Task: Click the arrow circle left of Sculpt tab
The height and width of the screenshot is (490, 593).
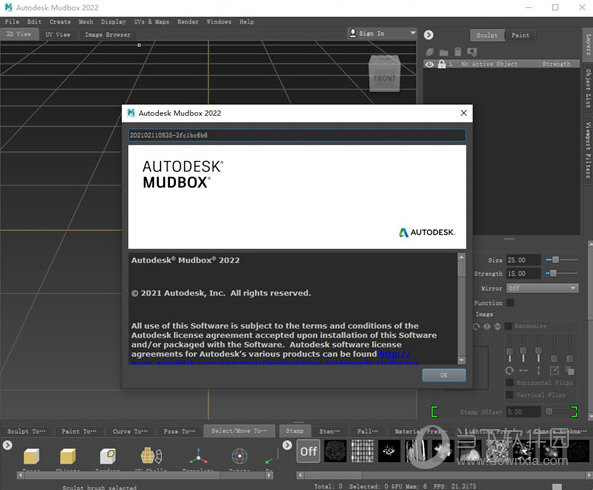Action: coord(428,35)
